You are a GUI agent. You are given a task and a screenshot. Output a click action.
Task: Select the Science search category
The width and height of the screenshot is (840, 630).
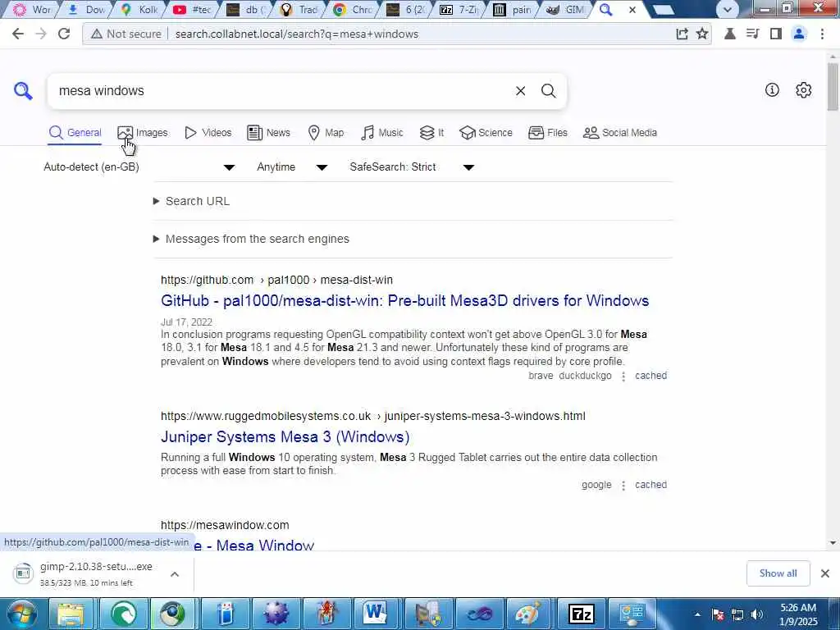486,132
